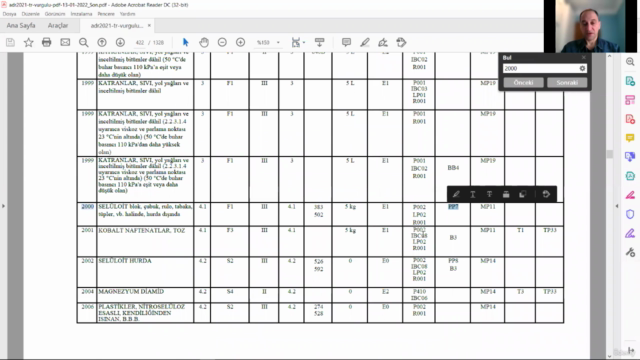
Task: Open the sign document tool
Action: point(383,42)
